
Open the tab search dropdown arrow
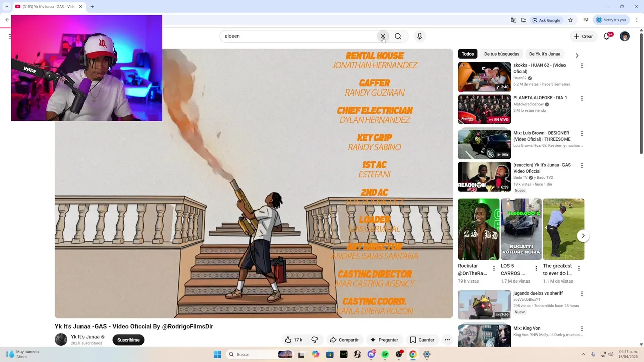pos(6,7)
